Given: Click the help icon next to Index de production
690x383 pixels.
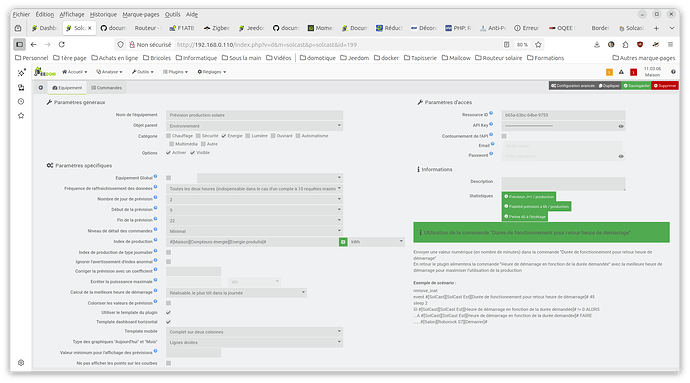Looking at the screenshot, I should click(x=155, y=240).
